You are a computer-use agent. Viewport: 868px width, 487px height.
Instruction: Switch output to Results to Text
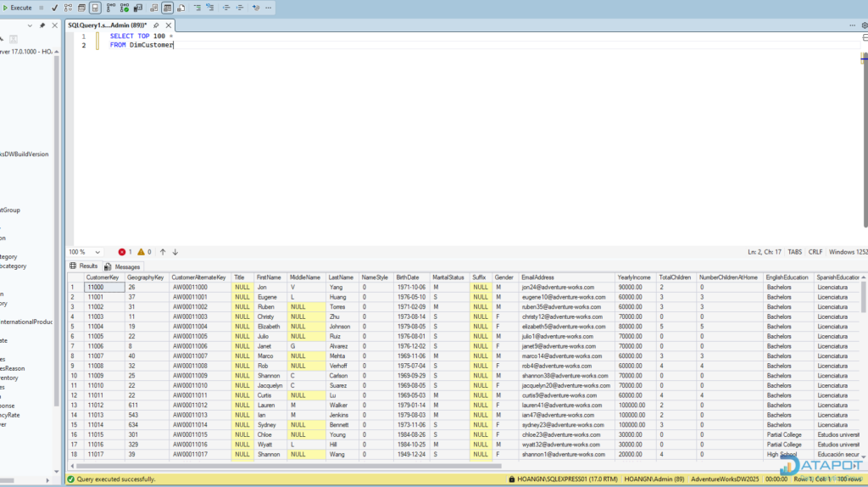point(154,8)
